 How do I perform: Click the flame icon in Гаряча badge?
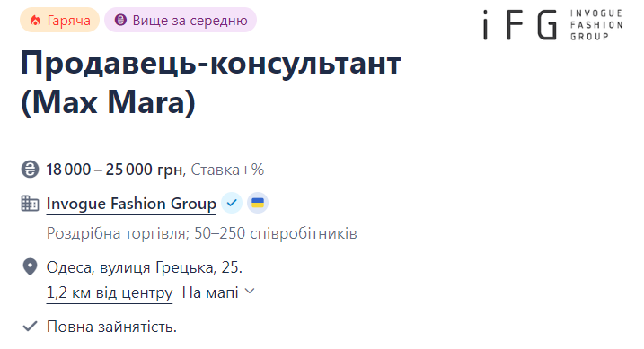pyautogui.click(x=36, y=20)
